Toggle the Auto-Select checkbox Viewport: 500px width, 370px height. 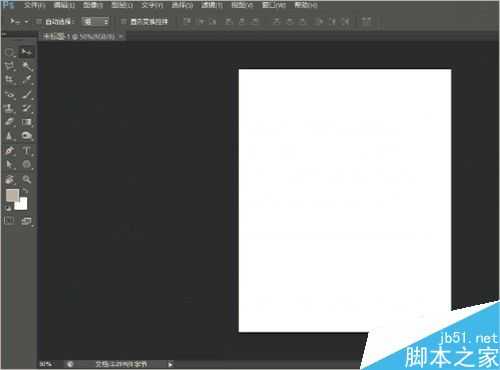pos(39,22)
